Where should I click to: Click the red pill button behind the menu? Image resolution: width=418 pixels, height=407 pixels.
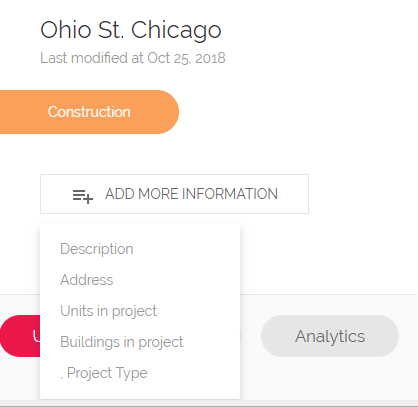[x=20, y=336]
